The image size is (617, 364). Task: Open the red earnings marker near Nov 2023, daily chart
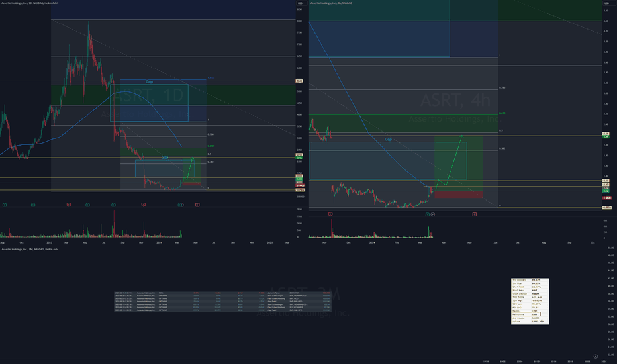(143, 205)
